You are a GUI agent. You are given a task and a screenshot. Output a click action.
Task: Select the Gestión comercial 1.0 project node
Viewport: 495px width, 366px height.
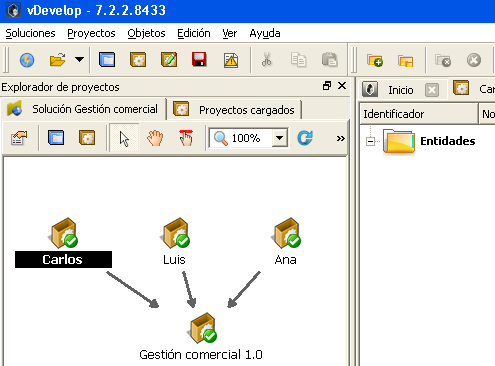click(203, 328)
